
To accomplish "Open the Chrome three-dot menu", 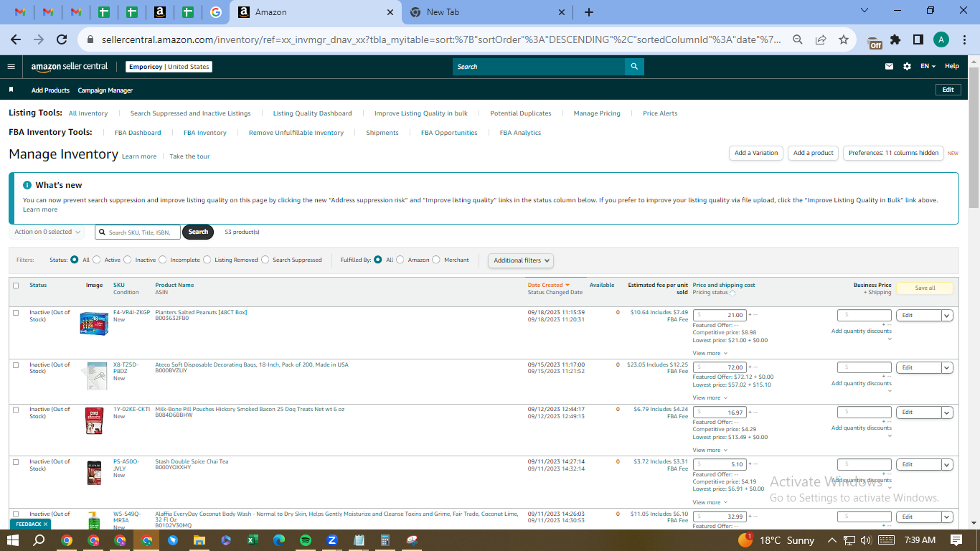I will coord(963,39).
